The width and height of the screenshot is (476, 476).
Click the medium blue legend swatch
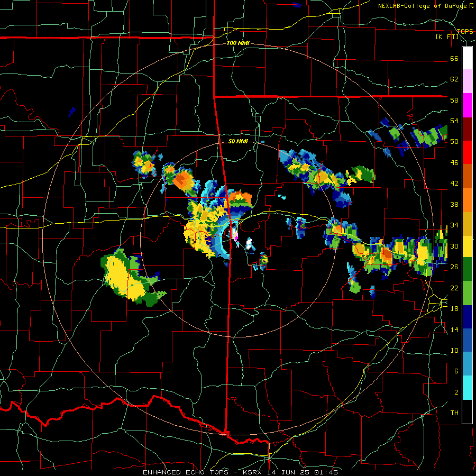pyautogui.click(x=467, y=340)
